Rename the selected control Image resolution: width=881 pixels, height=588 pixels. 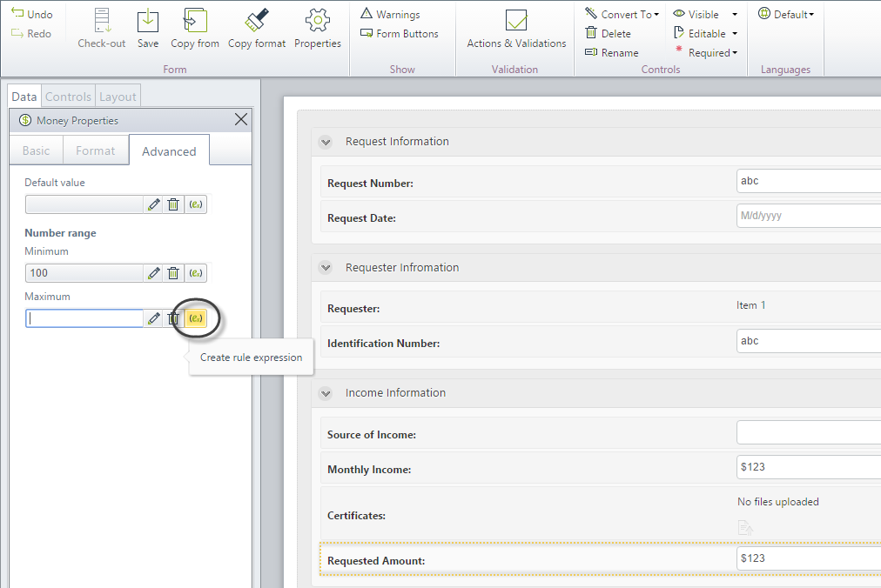(611, 53)
